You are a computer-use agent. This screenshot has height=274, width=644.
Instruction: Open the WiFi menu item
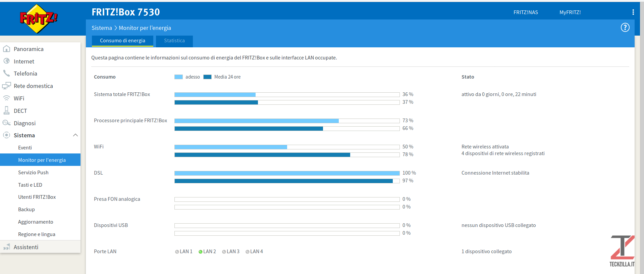click(x=19, y=98)
